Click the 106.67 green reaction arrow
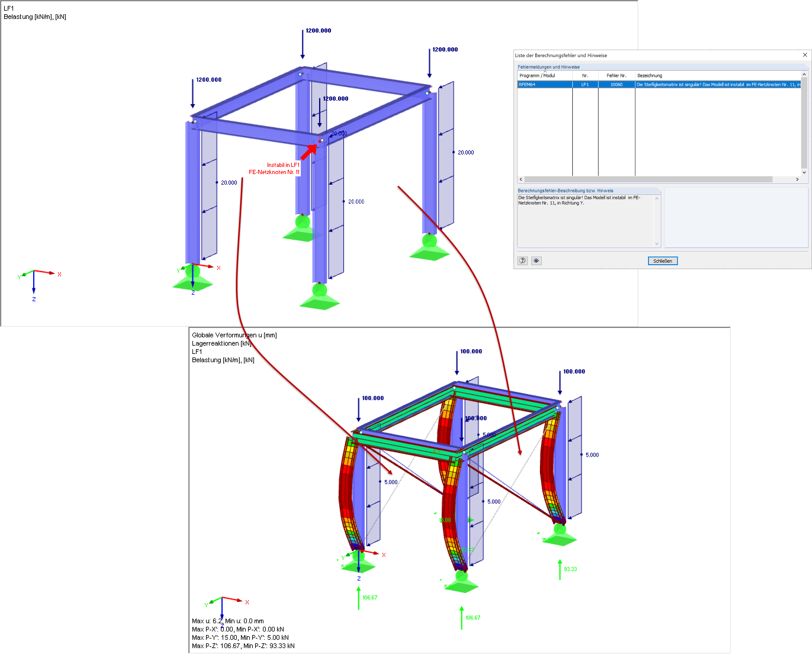 pos(358,598)
